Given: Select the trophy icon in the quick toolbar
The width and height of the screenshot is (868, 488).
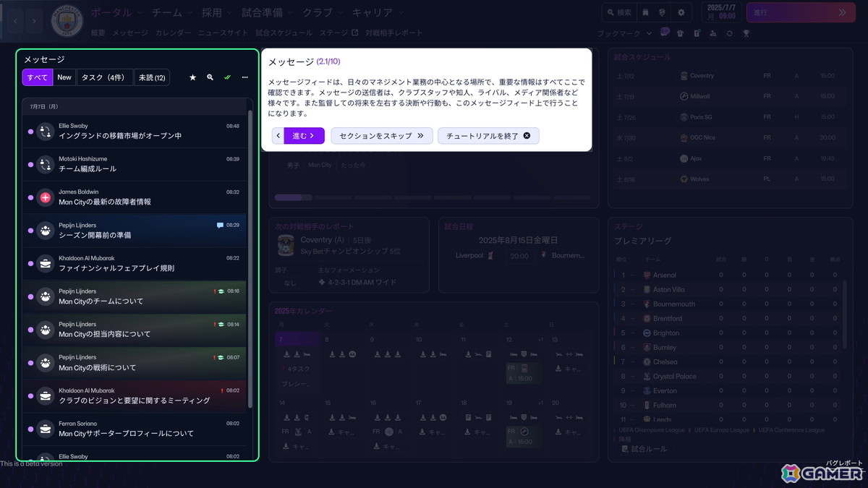Looking at the screenshot, I should point(747,33).
